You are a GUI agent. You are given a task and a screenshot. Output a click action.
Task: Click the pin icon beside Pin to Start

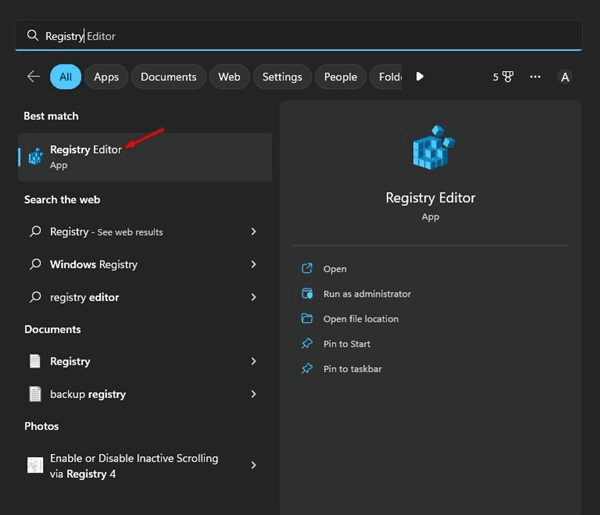[x=307, y=344]
